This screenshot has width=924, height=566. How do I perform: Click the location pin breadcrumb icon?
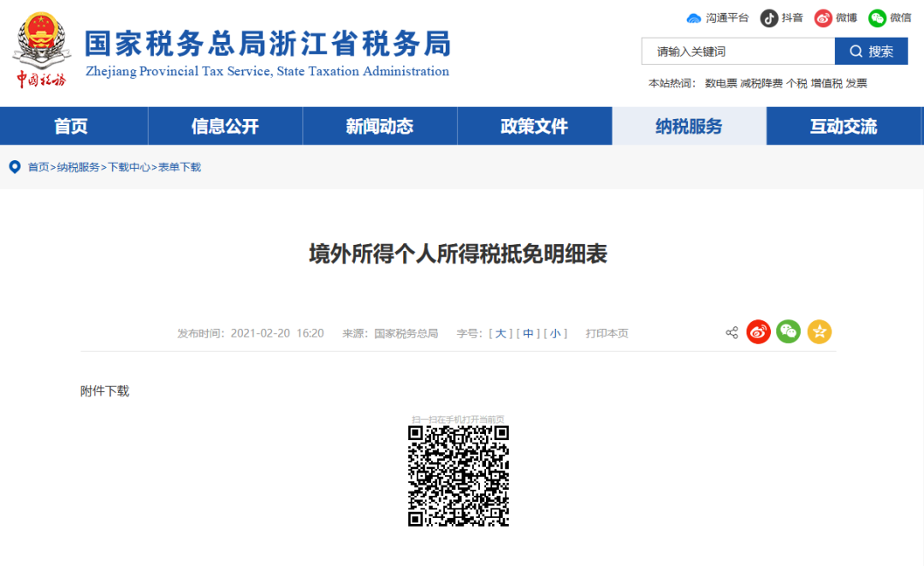(x=15, y=167)
